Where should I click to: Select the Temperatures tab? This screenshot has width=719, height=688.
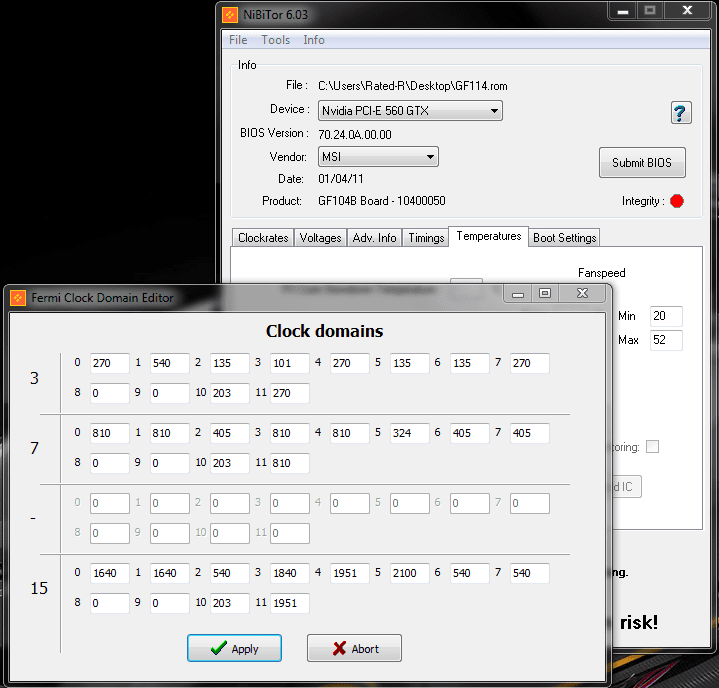pos(489,236)
